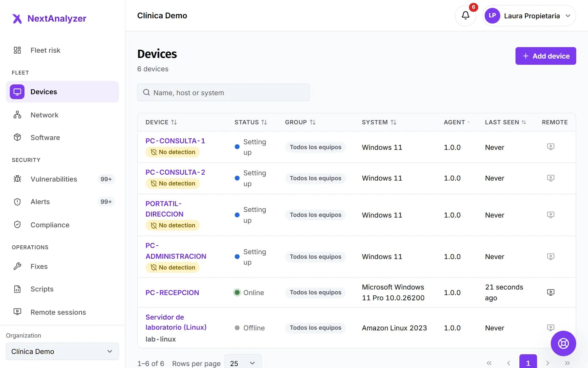The height and width of the screenshot is (368, 588).
Task: Click the search magnifier icon
Action: (x=146, y=93)
